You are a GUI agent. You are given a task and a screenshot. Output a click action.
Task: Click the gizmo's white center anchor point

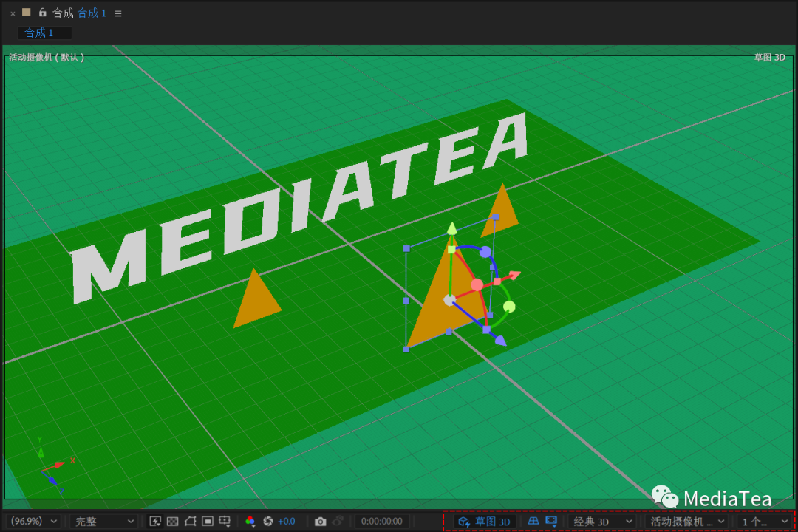point(449,301)
